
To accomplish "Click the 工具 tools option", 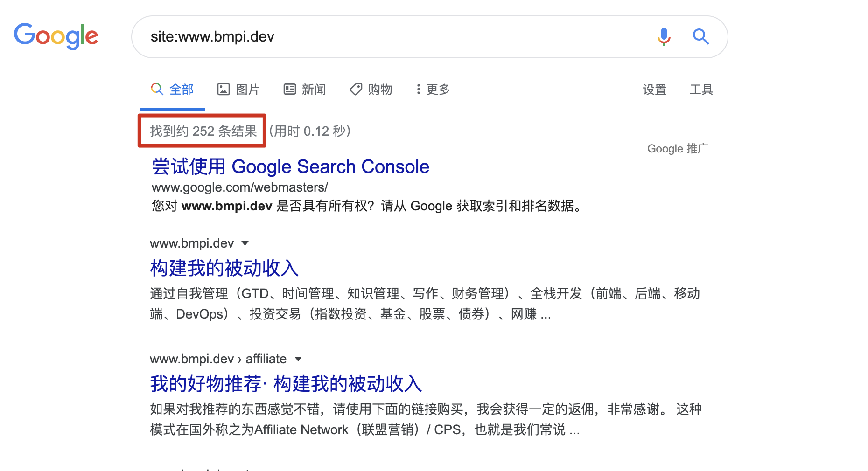I will tap(701, 89).
